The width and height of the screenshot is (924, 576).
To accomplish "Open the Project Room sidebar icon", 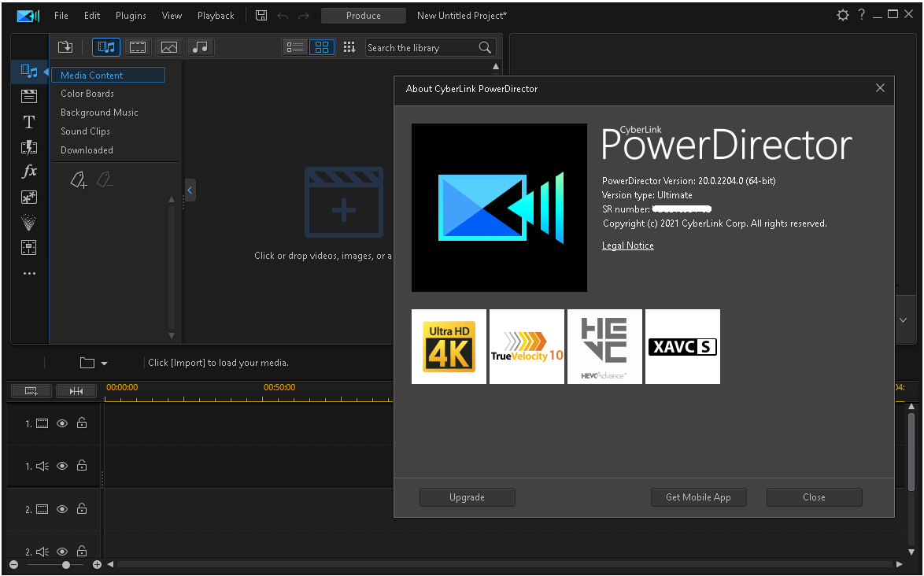I will (x=29, y=96).
